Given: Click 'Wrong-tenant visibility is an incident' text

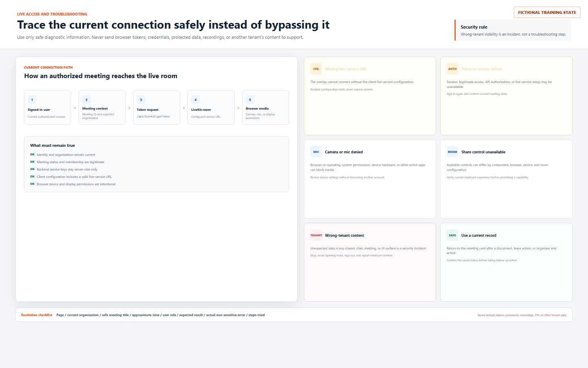Looking at the screenshot, I should click(513, 34).
